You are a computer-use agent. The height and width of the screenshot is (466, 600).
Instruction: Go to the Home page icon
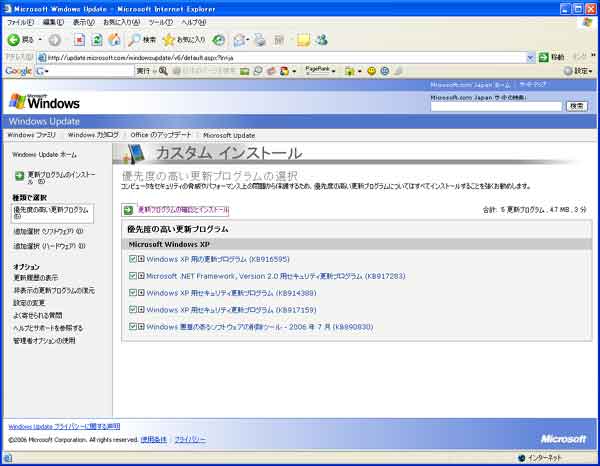click(x=114, y=40)
